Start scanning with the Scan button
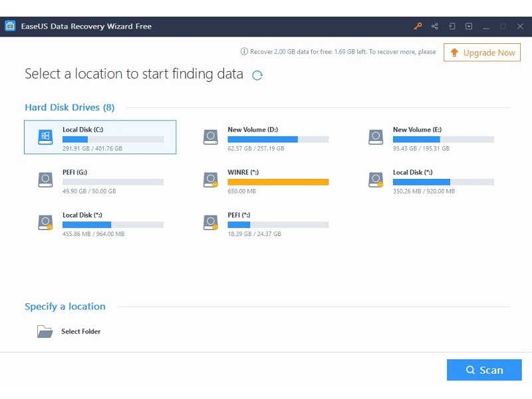Image resolution: width=532 pixels, height=399 pixels. [484, 370]
